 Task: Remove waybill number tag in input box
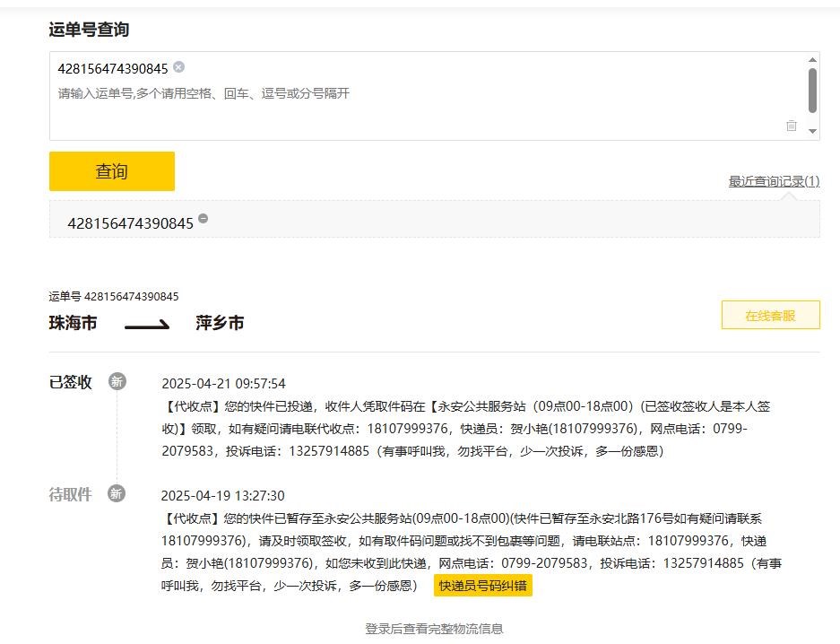pos(179,67)
